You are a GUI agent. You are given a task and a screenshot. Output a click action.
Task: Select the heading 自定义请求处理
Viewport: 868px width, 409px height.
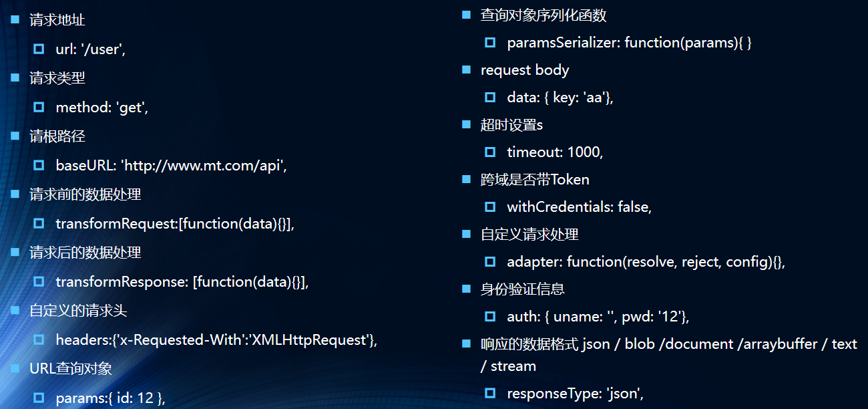(x=529, y=235)
